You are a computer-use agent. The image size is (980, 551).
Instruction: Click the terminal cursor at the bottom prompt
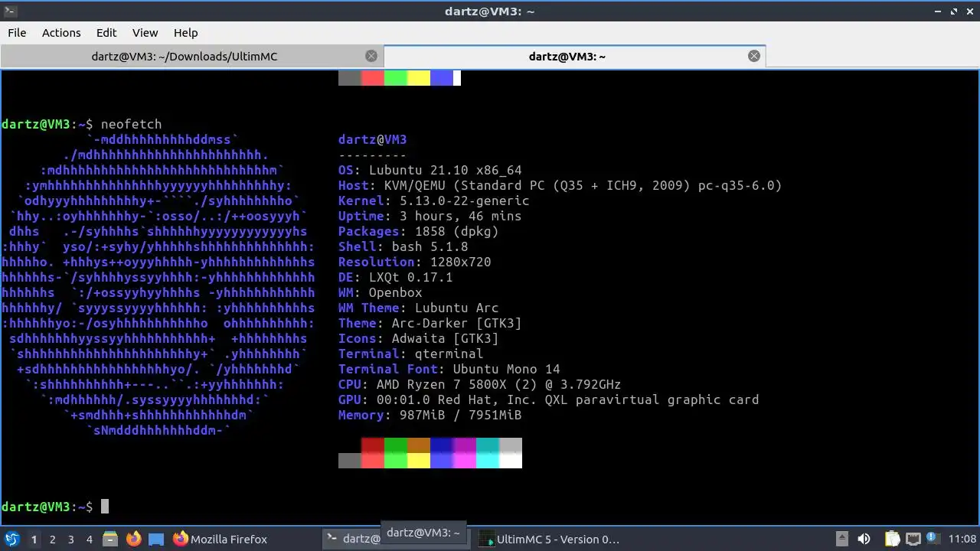click(x=105, y=507)
